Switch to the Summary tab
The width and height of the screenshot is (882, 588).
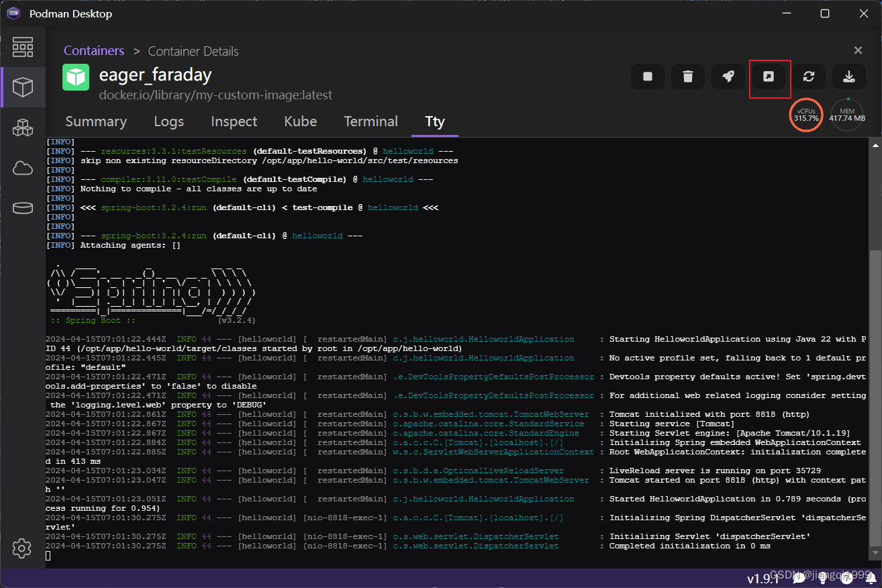tap(96, 121)
